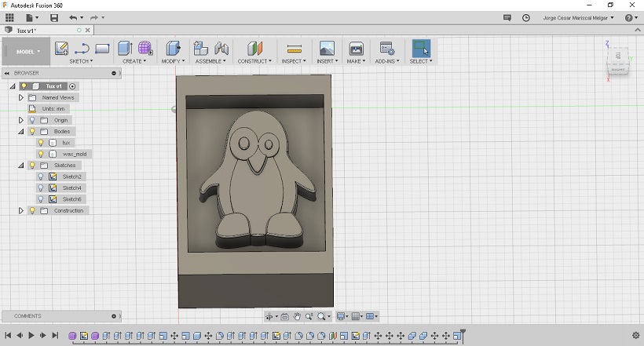The height and width of the screenshot is (346, 644).
Task: Open the Help question mark icon
Action: click(629, 17)
